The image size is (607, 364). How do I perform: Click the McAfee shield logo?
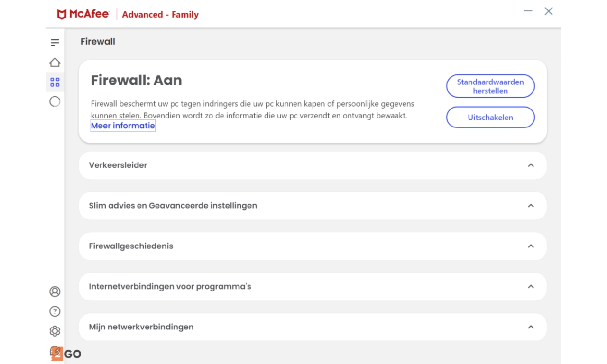click(62, 15)
